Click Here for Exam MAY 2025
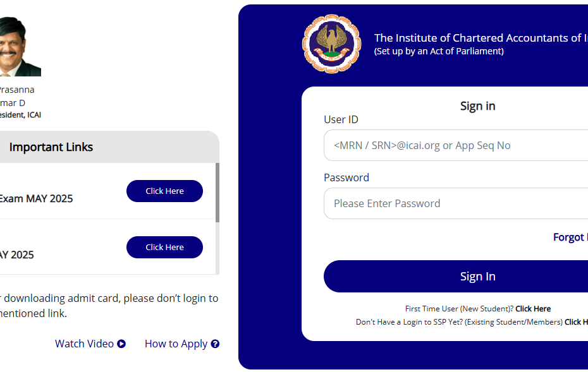Screen dimensions: 588x372 164,191
